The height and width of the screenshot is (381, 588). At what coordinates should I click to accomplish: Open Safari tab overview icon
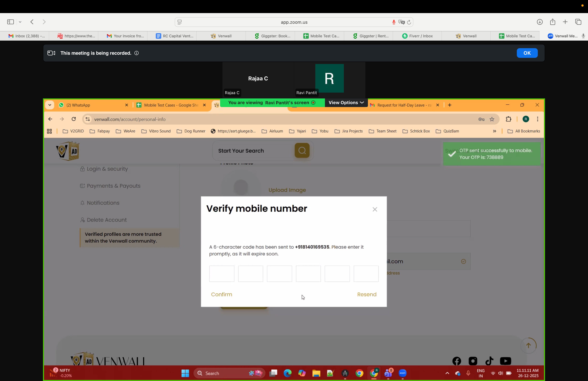[x=578, y=22]
